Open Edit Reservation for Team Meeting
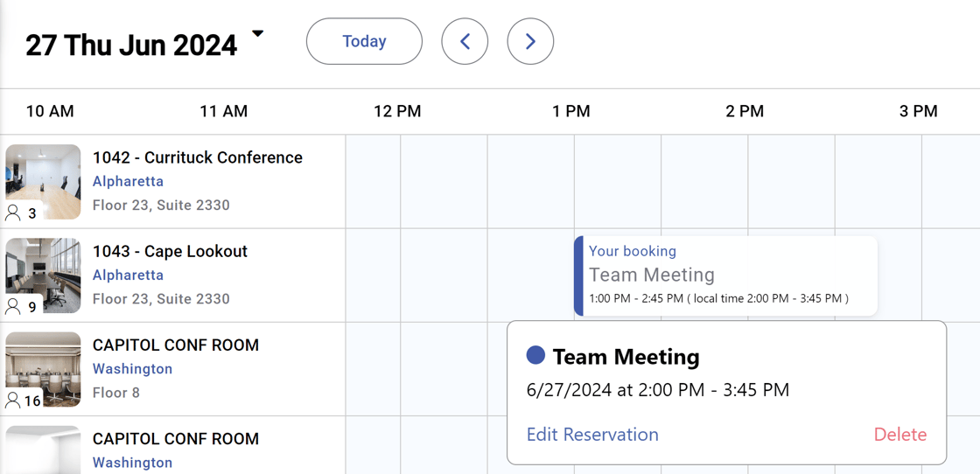This screenshot has width=980, height=474. pyautogui.click(x=592, y=435)
